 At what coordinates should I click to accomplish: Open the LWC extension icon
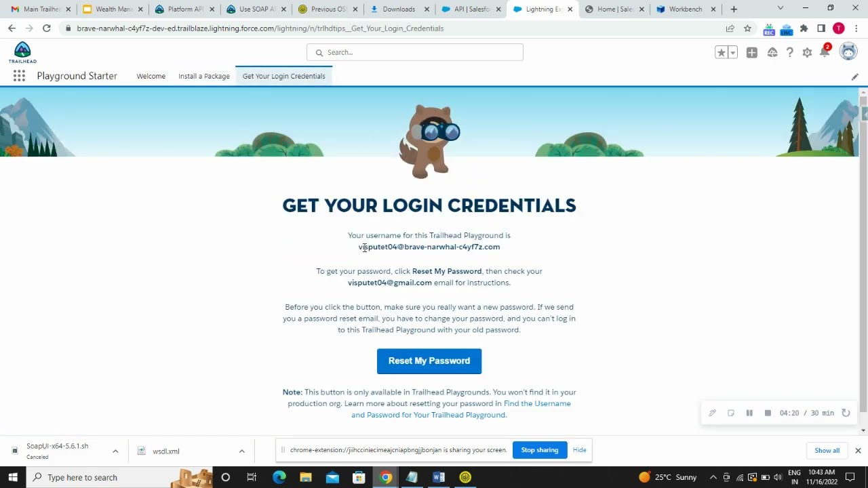click(787, 29)
